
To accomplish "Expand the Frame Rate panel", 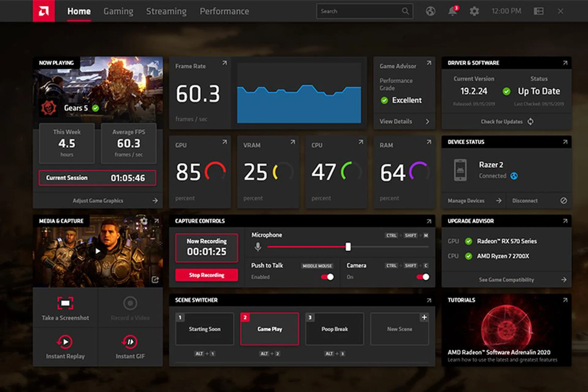I will [x=224, y=63].
